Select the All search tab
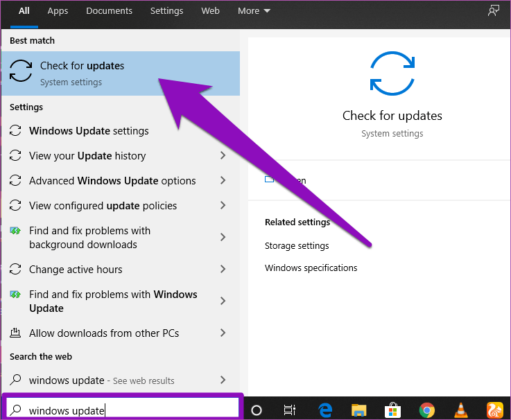Image resolution: width=511 pixels, height=420 pixels. [x=24, y=11]
